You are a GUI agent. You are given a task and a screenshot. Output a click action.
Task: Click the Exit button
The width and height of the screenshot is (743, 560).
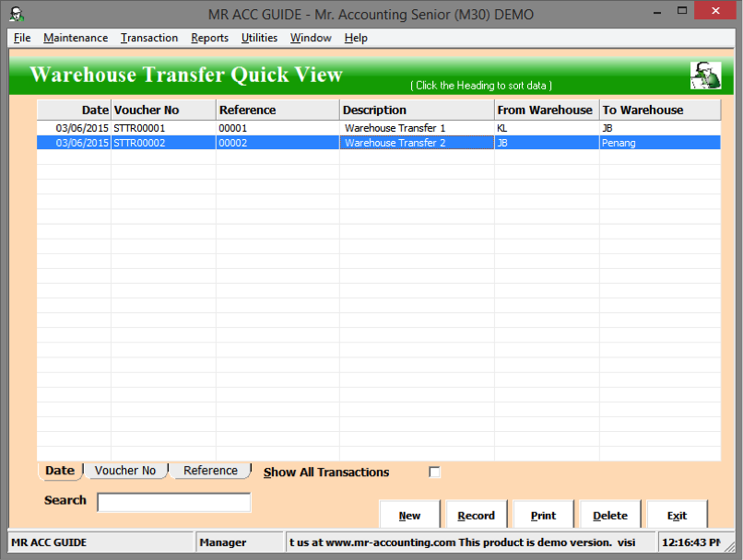pyautogui.click(x=677, y=516)
